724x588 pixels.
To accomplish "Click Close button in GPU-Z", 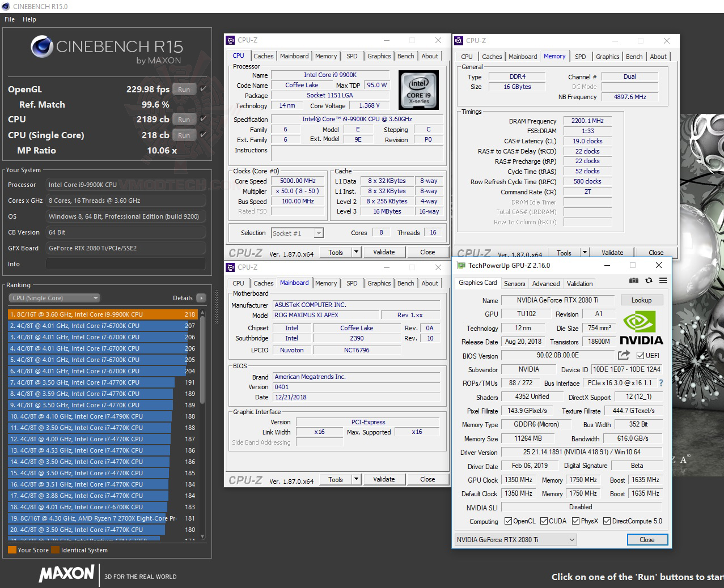I will (647, 540).
